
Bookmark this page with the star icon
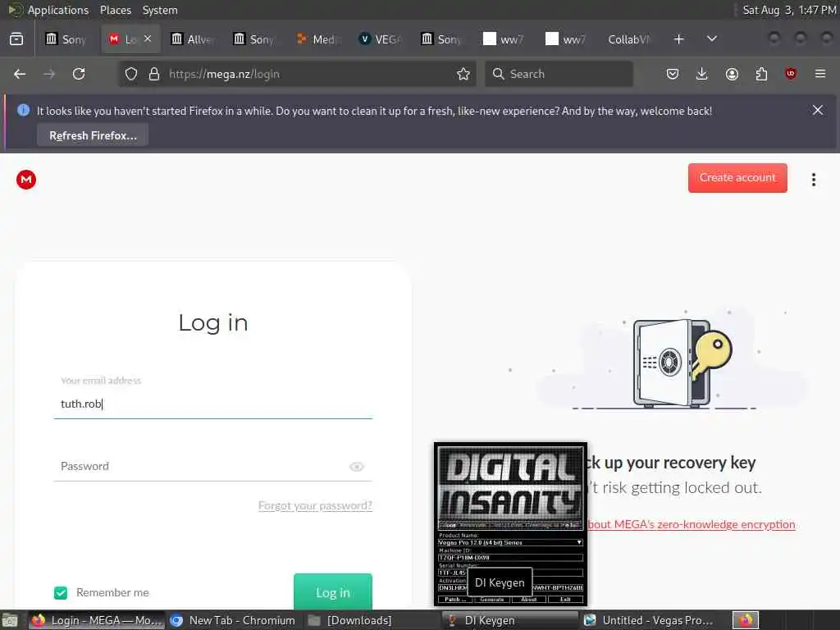coord(463,74)
